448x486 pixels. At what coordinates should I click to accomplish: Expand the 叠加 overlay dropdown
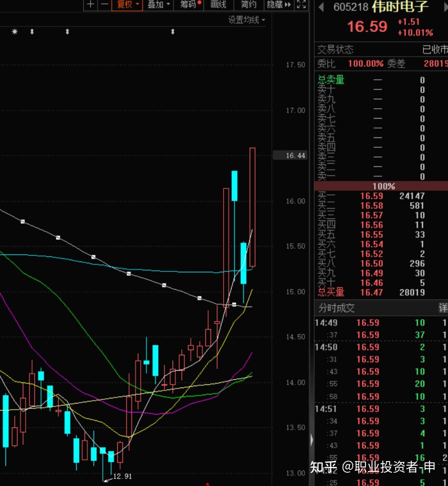158,5
